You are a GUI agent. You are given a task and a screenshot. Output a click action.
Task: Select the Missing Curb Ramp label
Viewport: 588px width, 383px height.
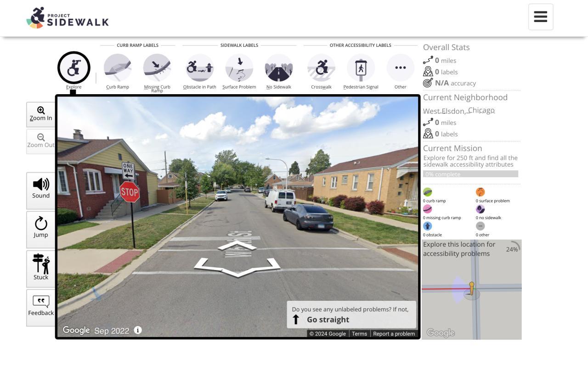[157, 68]
